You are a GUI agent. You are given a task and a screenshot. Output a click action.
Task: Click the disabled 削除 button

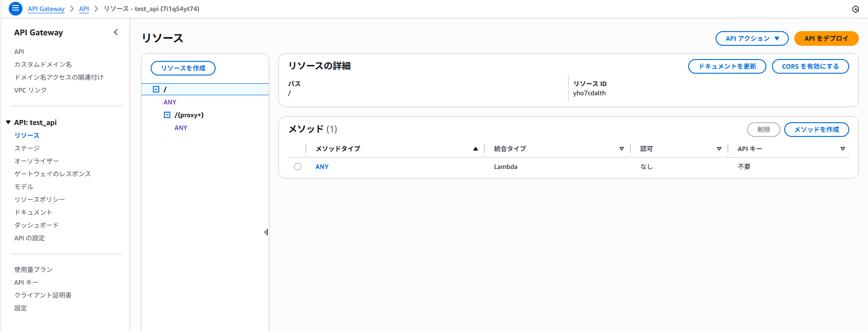coord(764,130)
